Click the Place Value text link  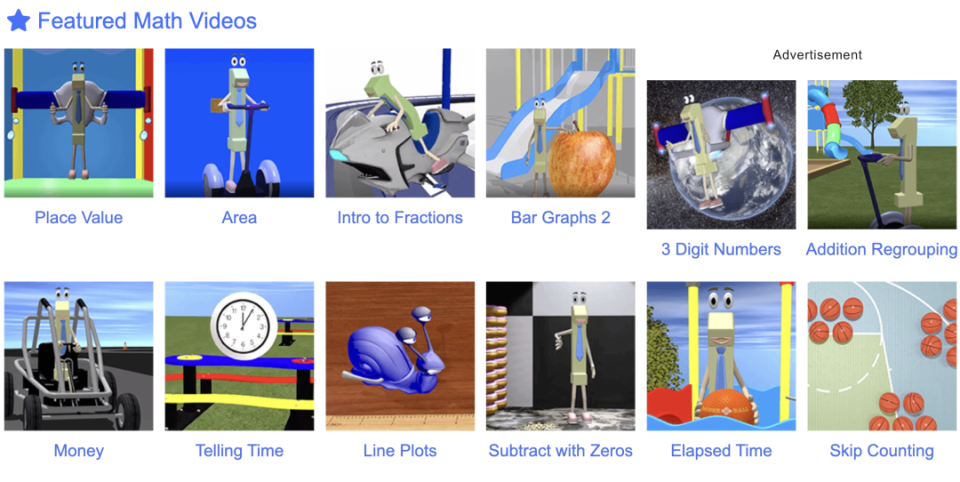(78, 217)
